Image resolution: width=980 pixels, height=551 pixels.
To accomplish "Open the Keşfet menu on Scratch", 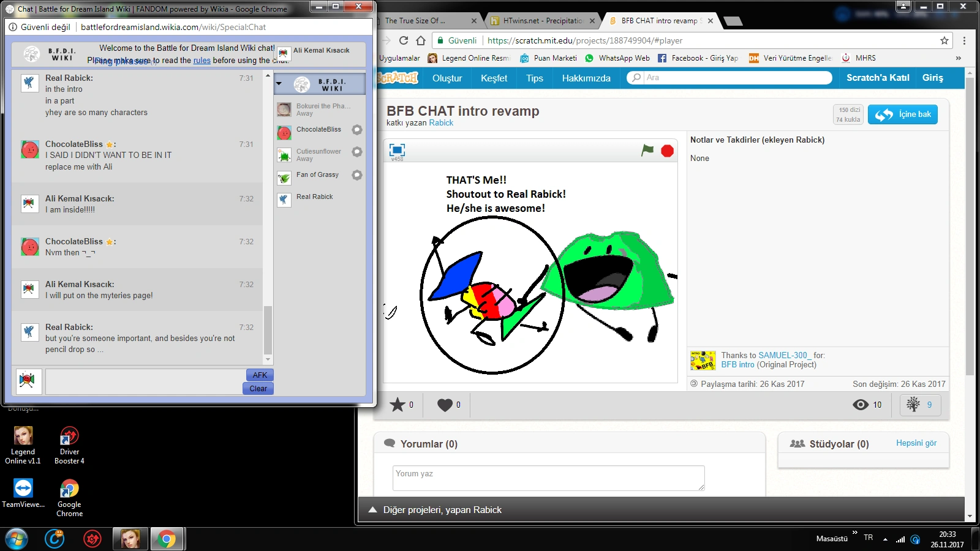I will (494, 78).
